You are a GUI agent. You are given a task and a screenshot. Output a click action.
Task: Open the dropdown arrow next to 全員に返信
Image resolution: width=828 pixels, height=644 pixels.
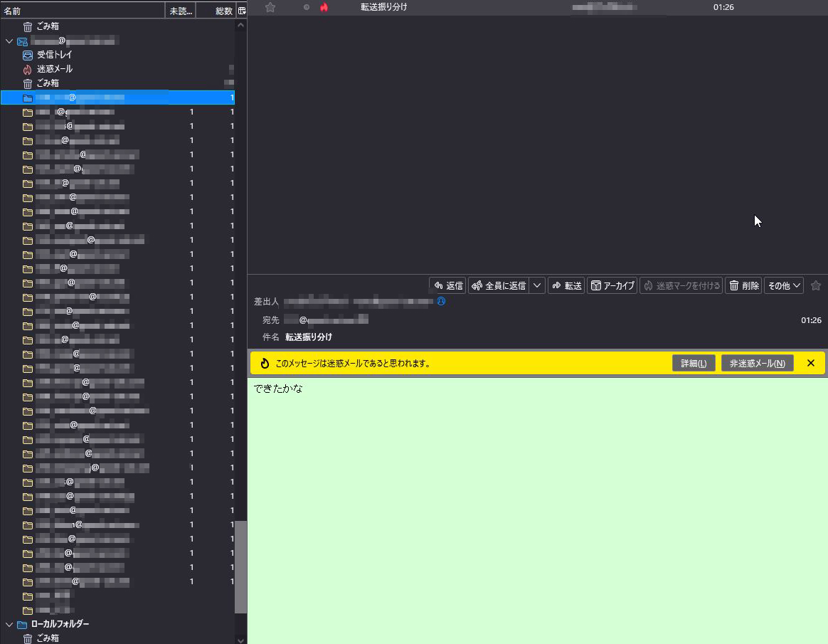tap(538, 285)
